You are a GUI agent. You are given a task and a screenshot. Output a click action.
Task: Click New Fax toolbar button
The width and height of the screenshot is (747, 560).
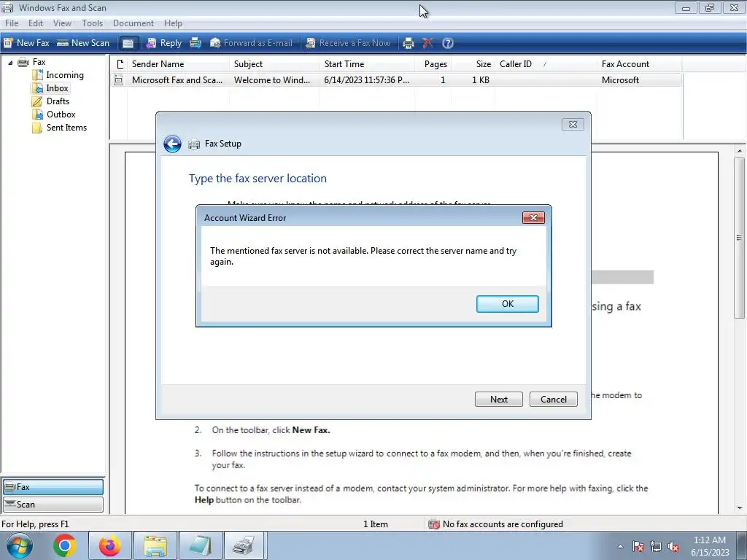(27, 43)
